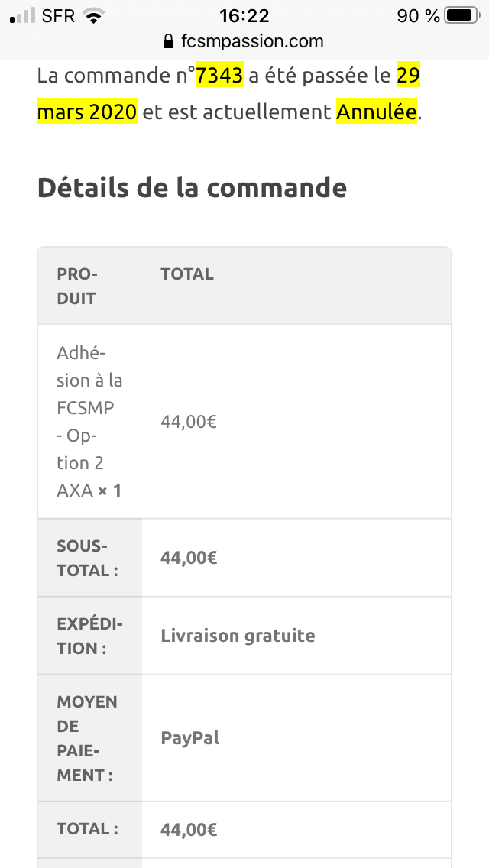This screenshot has height=868, width=489.
Task: Tap the battery icon in the status bar
Action: pyautogui.click(x=462, y=16)
